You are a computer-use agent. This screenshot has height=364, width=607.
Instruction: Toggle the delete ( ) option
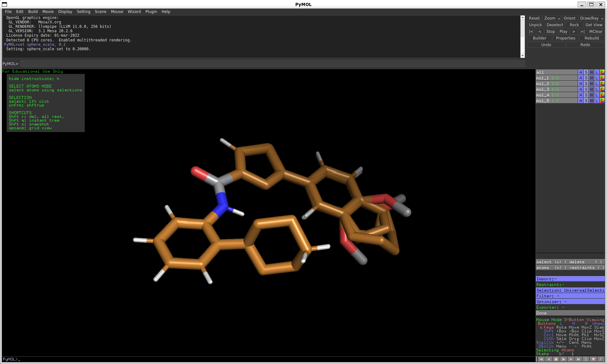(x=586, y=262)
